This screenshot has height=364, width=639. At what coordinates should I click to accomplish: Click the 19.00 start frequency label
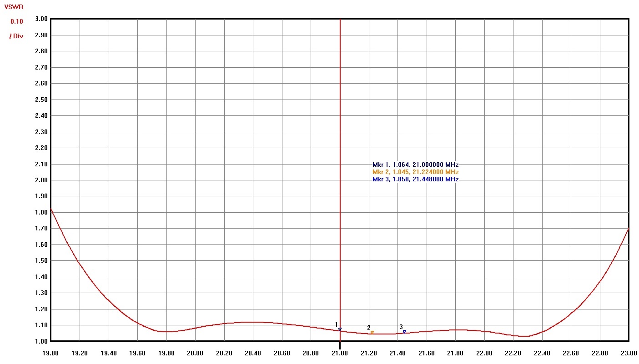tap(50, 353)
